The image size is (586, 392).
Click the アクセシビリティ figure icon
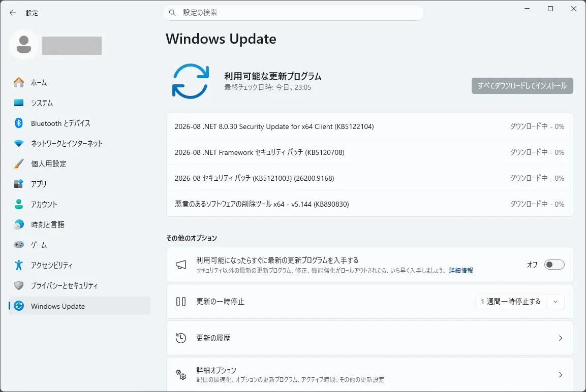pos(19,265)
